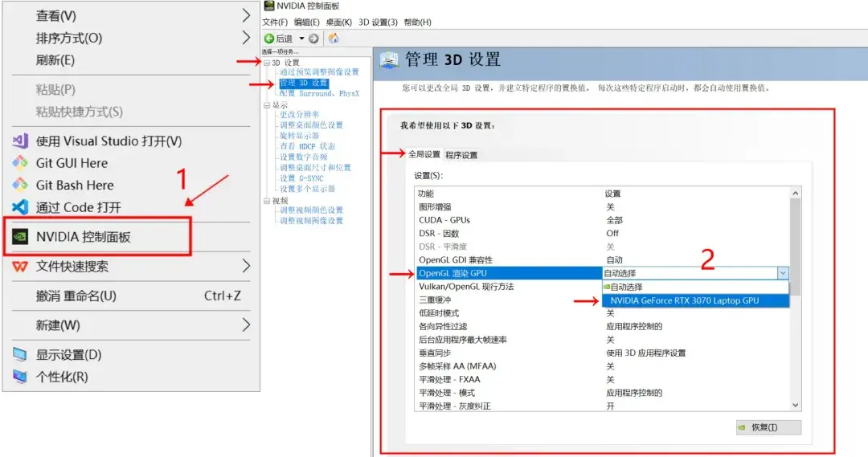Viewport: 868px width, 457px height.
Task: Open 显示设置 (Display settings)
Action: [132, 355]
